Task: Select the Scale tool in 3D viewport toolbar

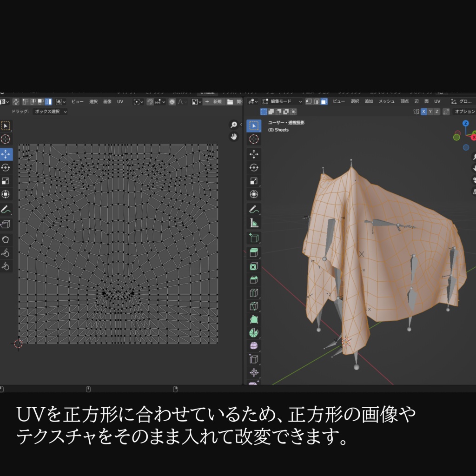Action: 254,181
